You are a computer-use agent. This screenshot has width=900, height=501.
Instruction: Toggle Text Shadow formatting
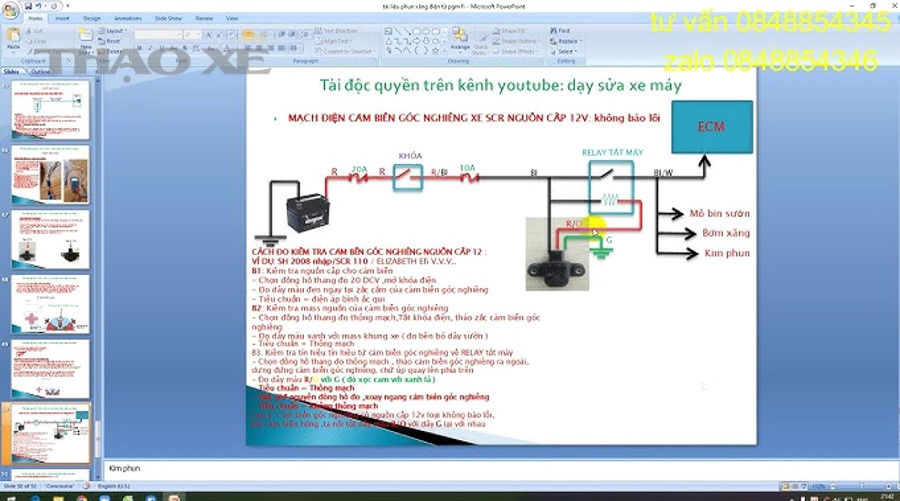tap(185, 48)
